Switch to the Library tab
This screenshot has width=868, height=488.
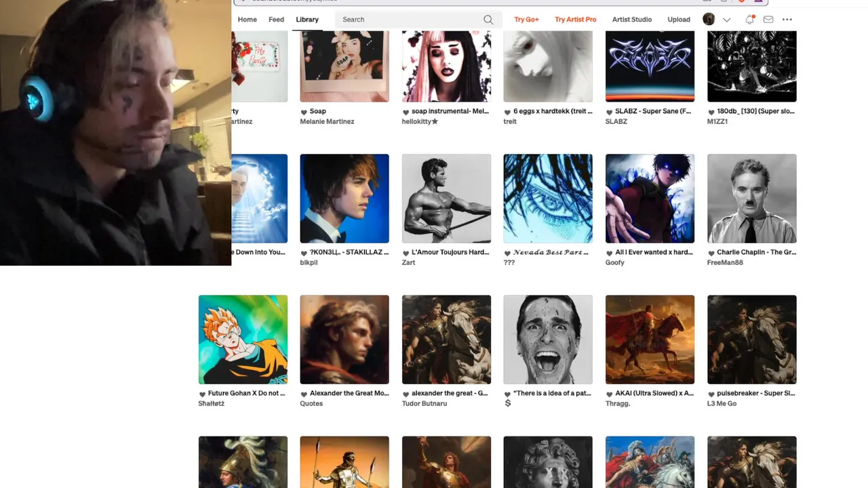coord(307,20)
